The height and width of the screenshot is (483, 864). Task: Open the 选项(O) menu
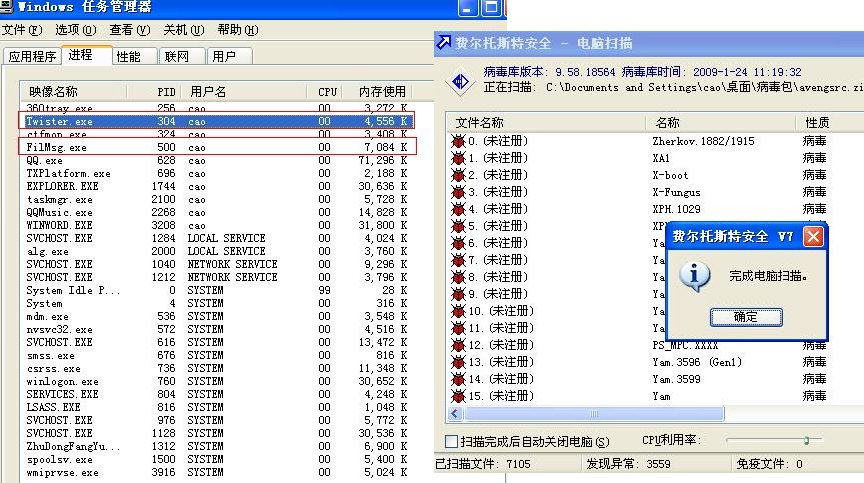click(76, 30)
